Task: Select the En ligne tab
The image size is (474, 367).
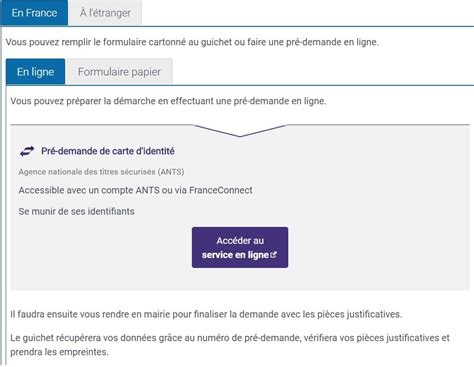Action: click(35, 72)
